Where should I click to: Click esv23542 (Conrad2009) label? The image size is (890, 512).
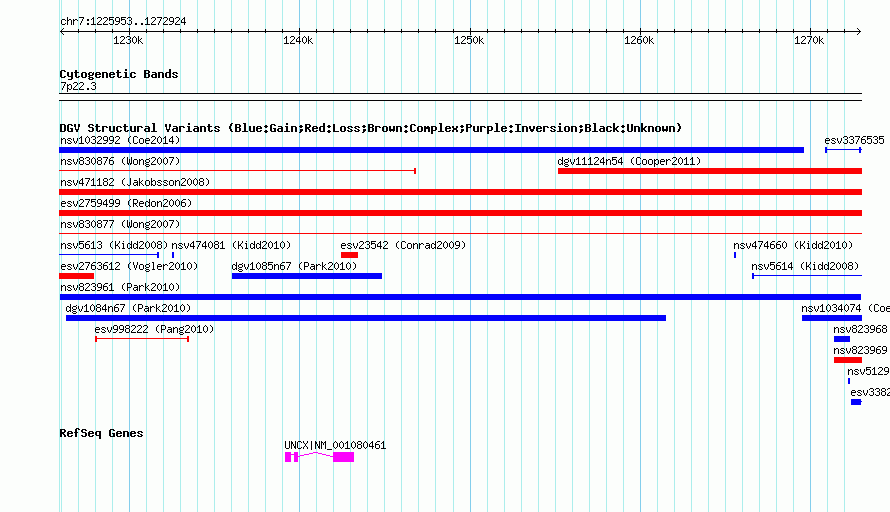pyautogui.click(x=403, y=245)
